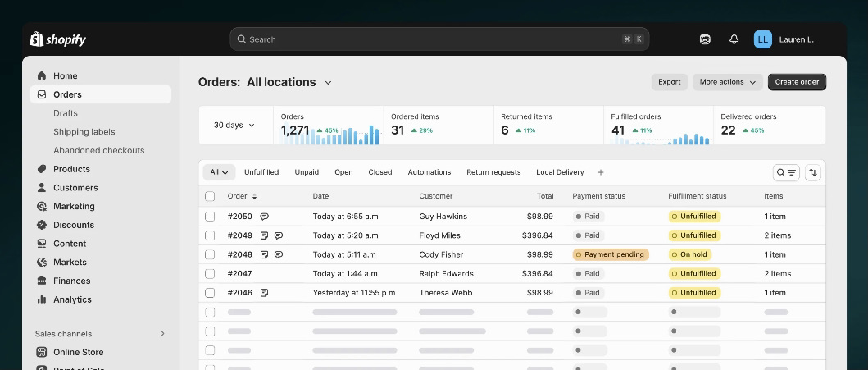The height and width of the screenshot is (370, 868).
Task: Open the 30 days date range dropdown
Action: pos(234,126)
